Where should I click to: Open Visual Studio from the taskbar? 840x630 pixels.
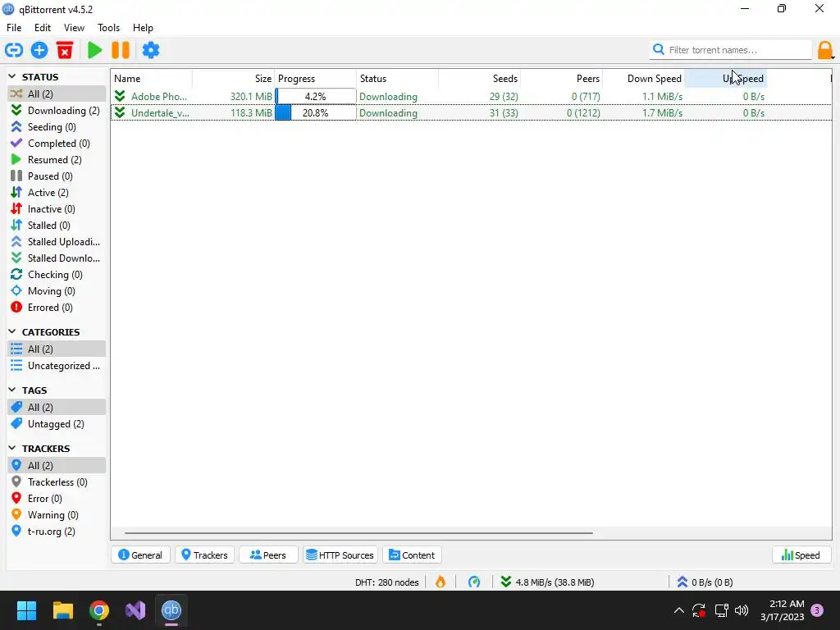pyautogui.click(x=135, y=610)
